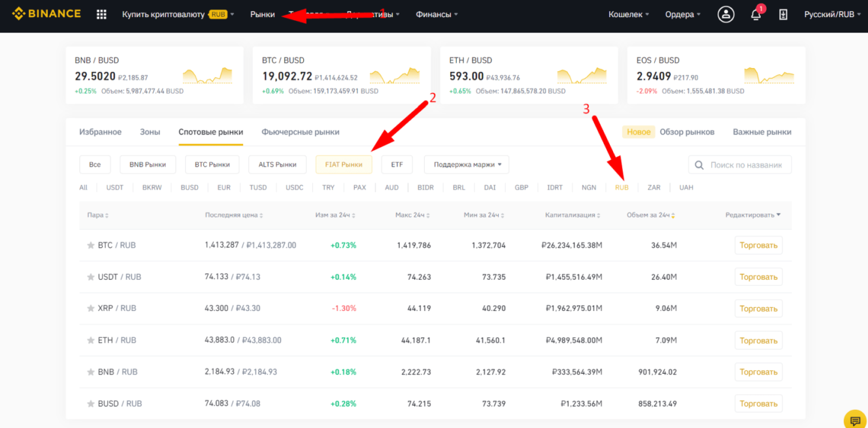868x428 pixels.
Task: Click the app download QR icon
Action: tap(783, 14)
